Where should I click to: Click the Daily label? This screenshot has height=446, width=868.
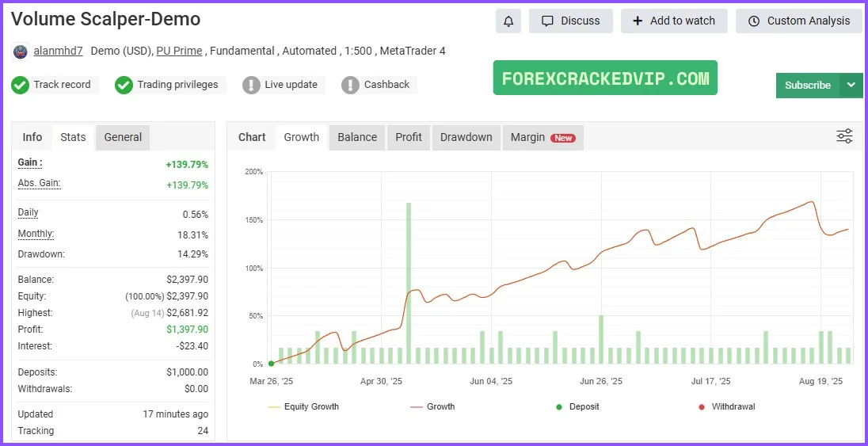tap(29, 212)
